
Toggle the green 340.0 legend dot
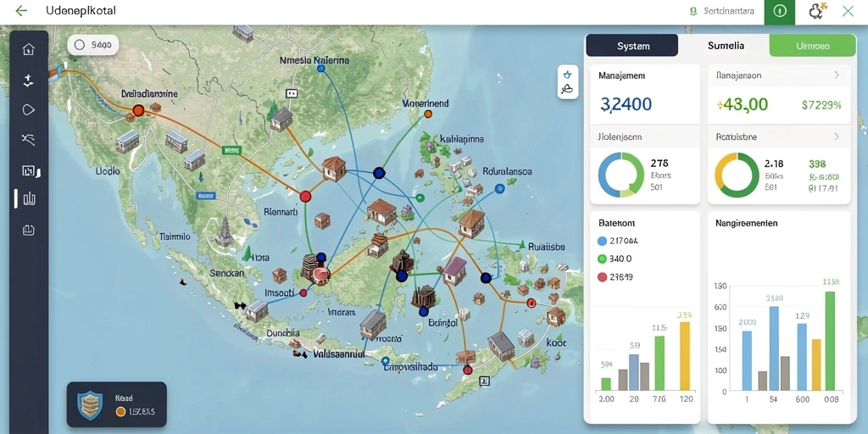(603, 259)
